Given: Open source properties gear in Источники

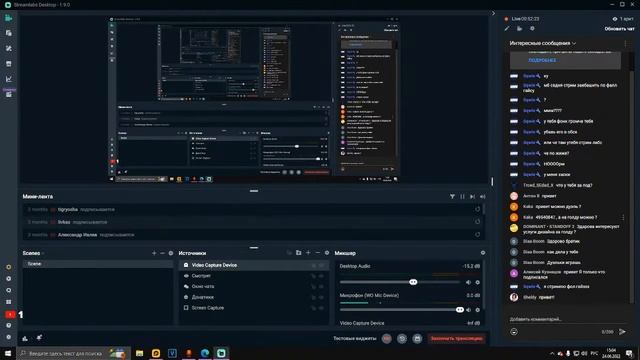Looking at the screenshot, I should (327, 253).
